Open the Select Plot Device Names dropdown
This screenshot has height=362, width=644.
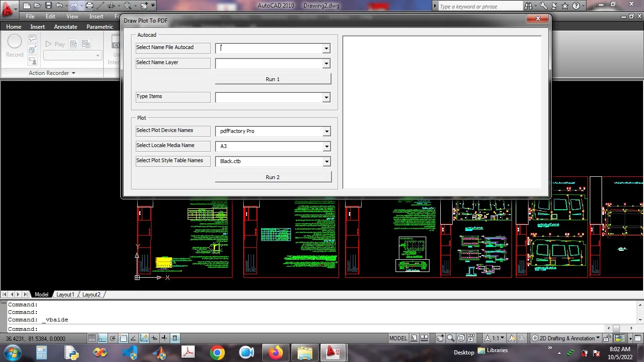click(326, 132)
